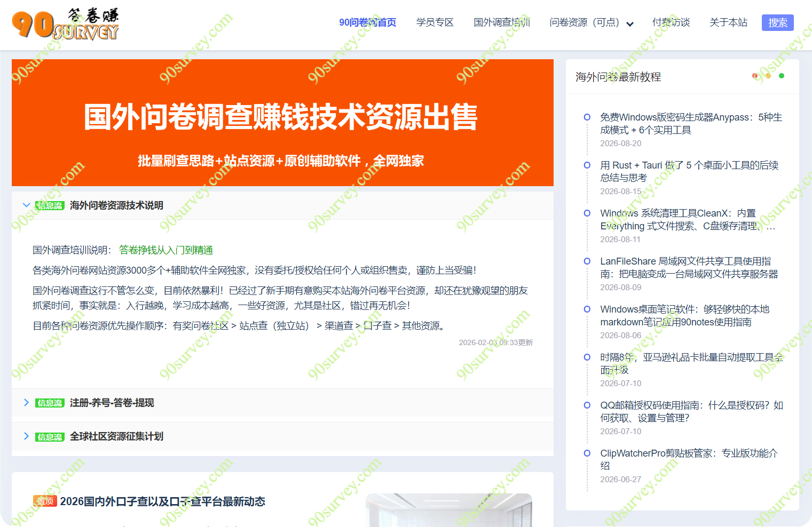
Task: Click the timeline bullet beside ClipWatcherPro article
Action: pyautogui.click(x=587, y=453)
